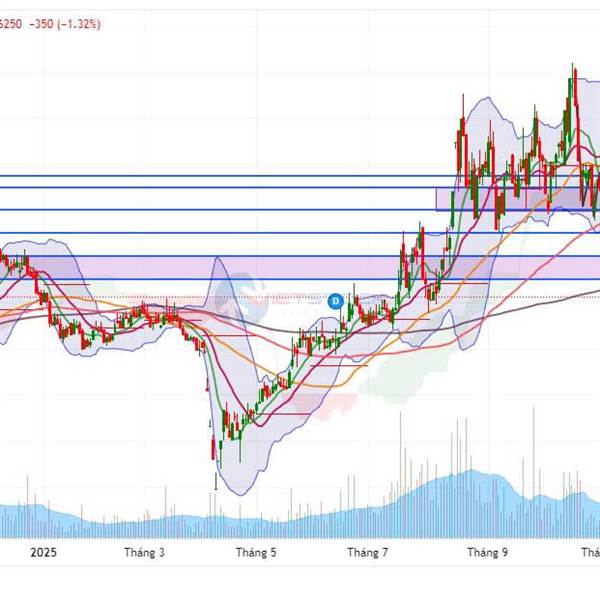Click the 2025 time axis label
Viewport: 600px width, 600px height.
click(x=44, y=553)
